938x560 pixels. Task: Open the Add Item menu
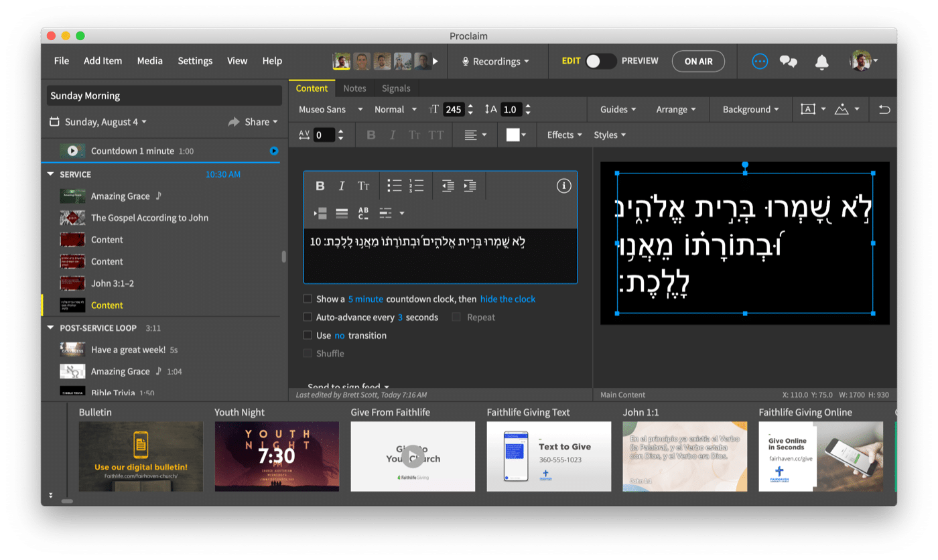coord(103,61)
